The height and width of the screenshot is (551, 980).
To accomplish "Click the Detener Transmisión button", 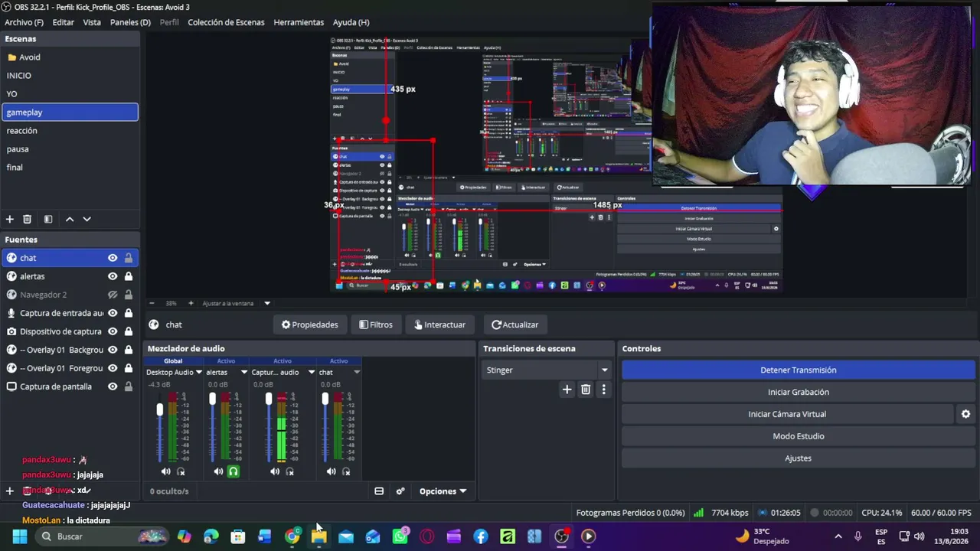I will click(x=798, y=370).
